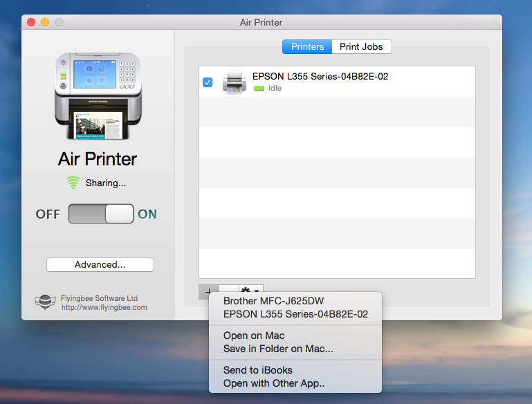Toggle the OFF/ON sharing switch
The image size is (532, 404).
[x=101, y=214]
